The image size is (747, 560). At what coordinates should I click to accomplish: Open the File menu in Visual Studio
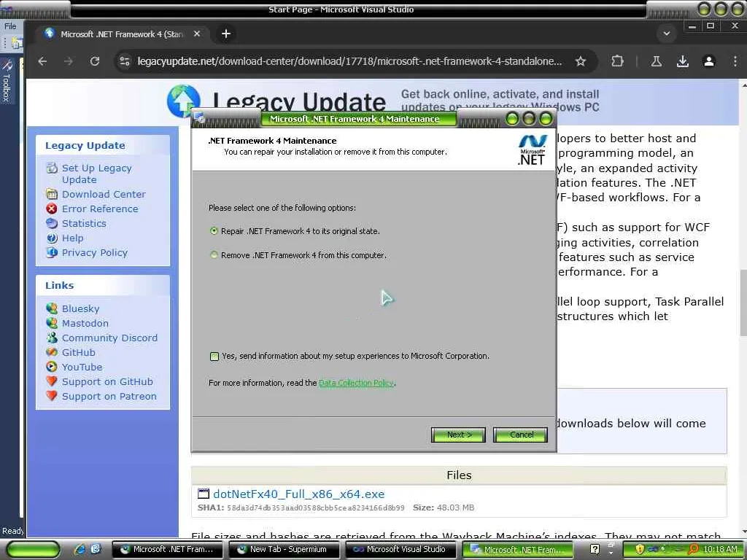tap(10, 26)
